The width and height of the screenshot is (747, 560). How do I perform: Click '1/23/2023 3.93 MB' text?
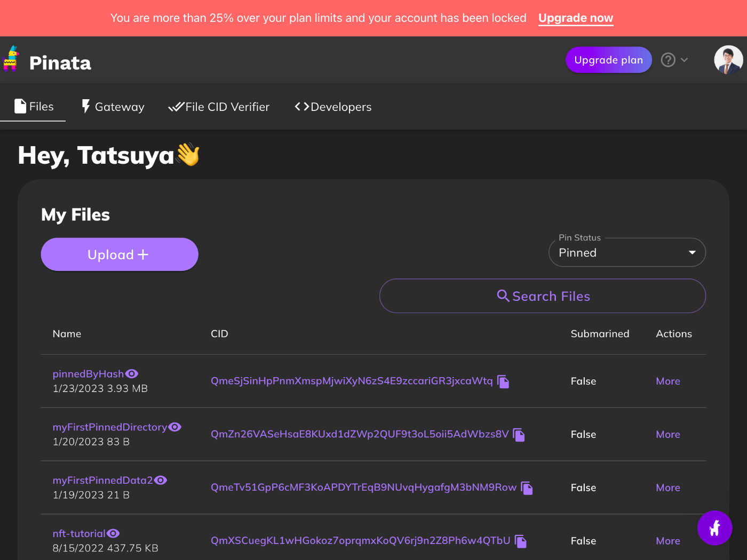[x=100, y=389]
